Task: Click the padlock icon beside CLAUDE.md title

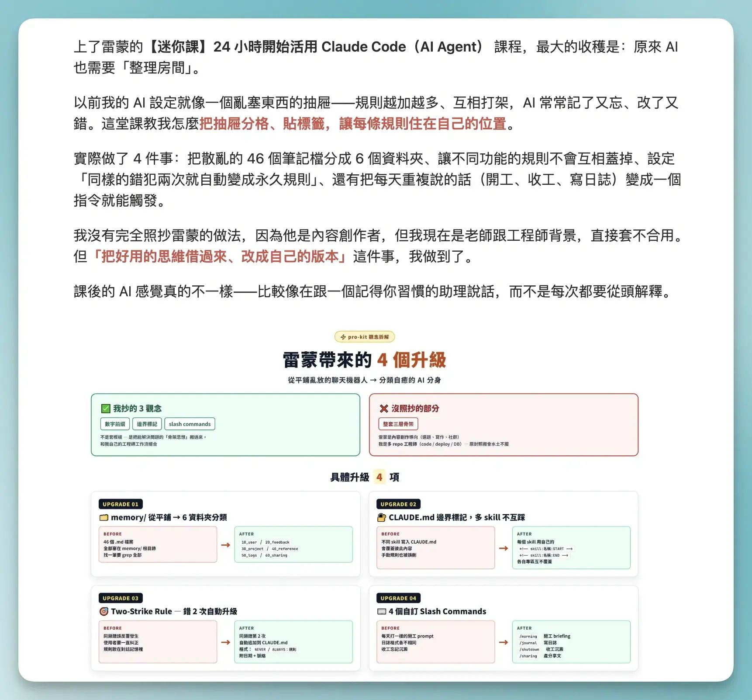Action: click(382, 517)
